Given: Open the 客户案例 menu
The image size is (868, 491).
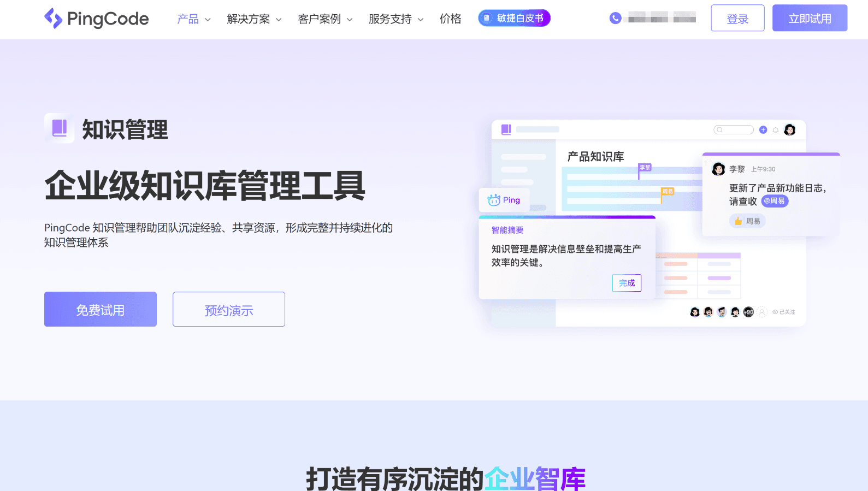Looking at the screenshot, I should [x=320, y=19].
